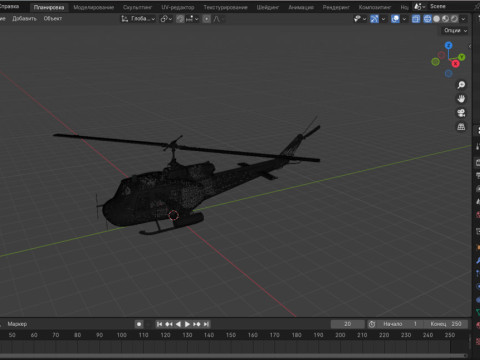Open the snapping options dropdown

[192, 19]
